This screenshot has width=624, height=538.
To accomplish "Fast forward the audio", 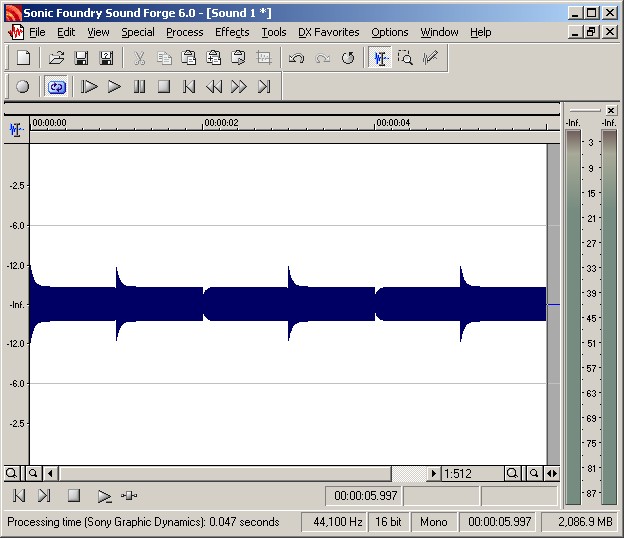I will point(239,86).
